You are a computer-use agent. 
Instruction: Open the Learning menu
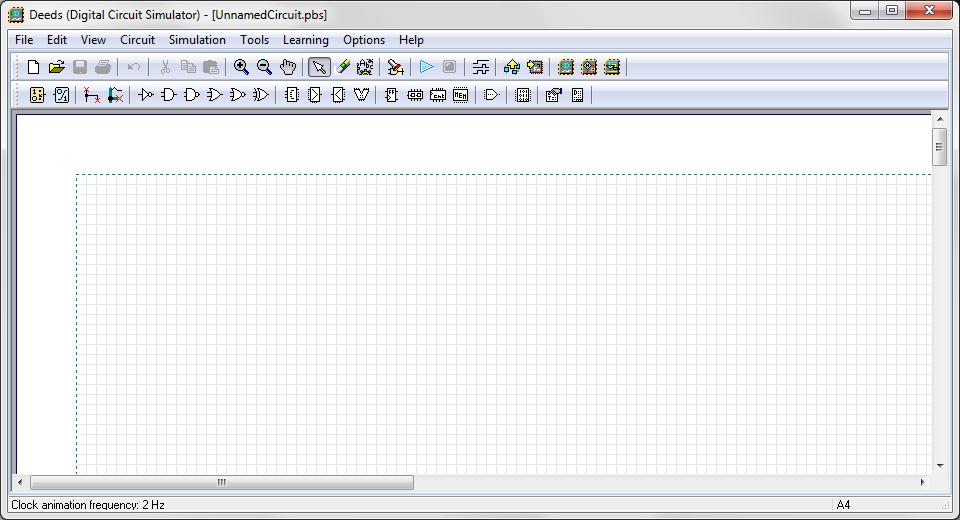pos(306,40)
